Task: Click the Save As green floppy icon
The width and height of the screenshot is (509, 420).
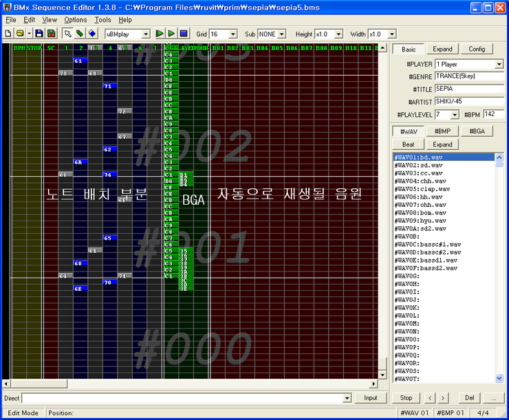Action: 52,34
